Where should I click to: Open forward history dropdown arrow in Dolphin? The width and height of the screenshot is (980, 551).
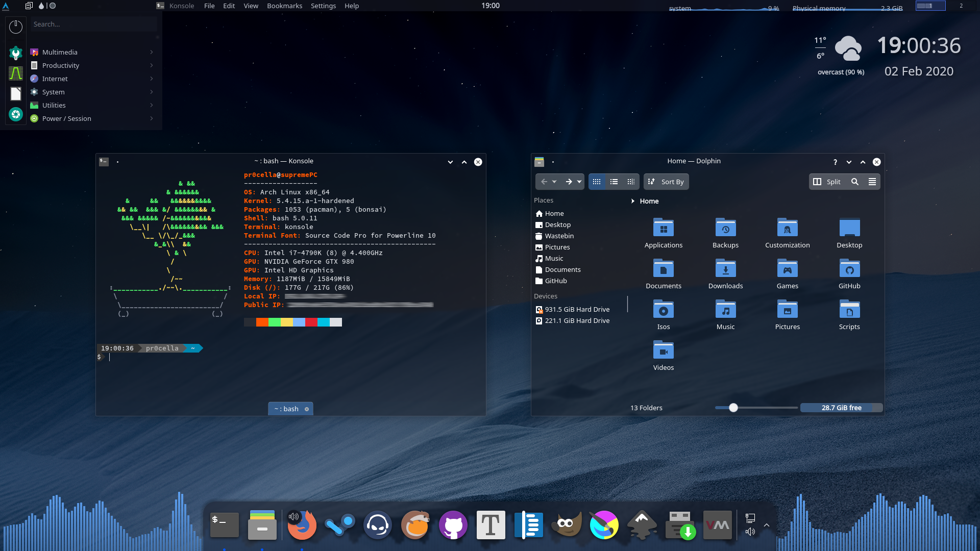tap(579, 182)
